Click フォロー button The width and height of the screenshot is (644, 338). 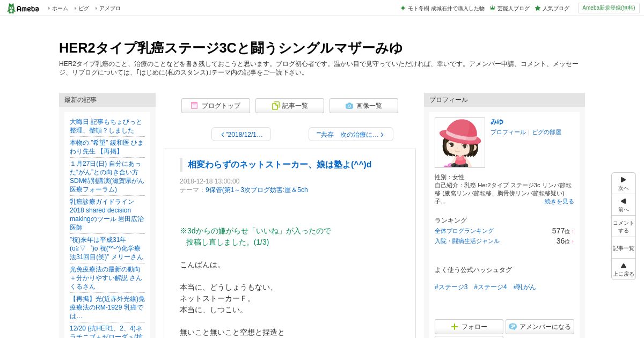click(469, 327)
